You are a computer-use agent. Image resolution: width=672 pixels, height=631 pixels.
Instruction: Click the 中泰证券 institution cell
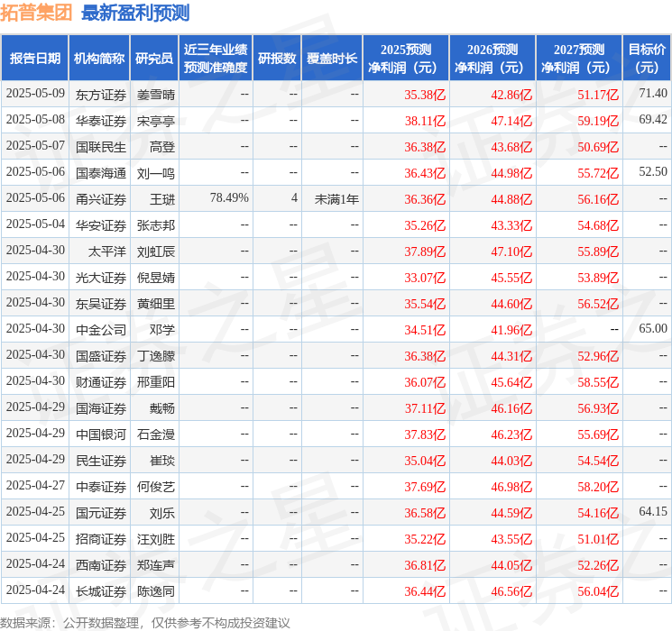pyautogui.click(x=101, y=487)
